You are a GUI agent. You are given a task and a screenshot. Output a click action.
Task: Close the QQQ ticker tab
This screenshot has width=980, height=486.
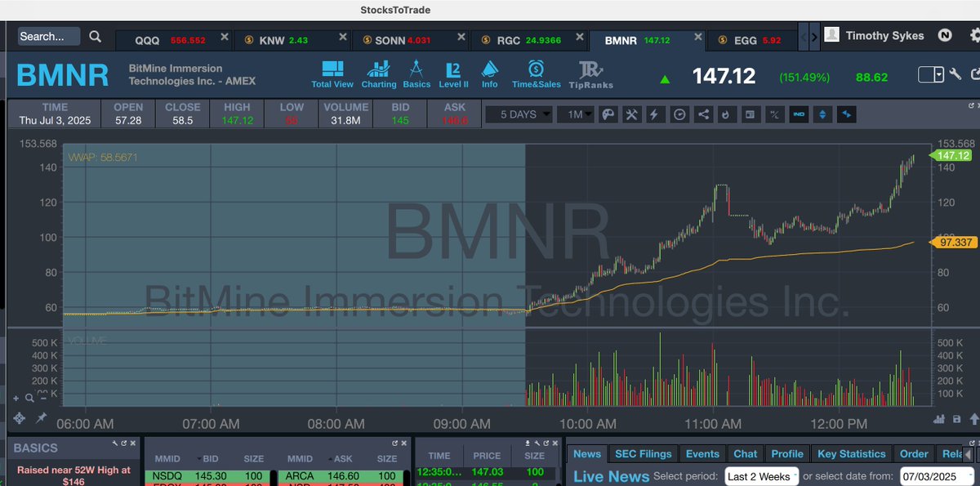point(224,38)
